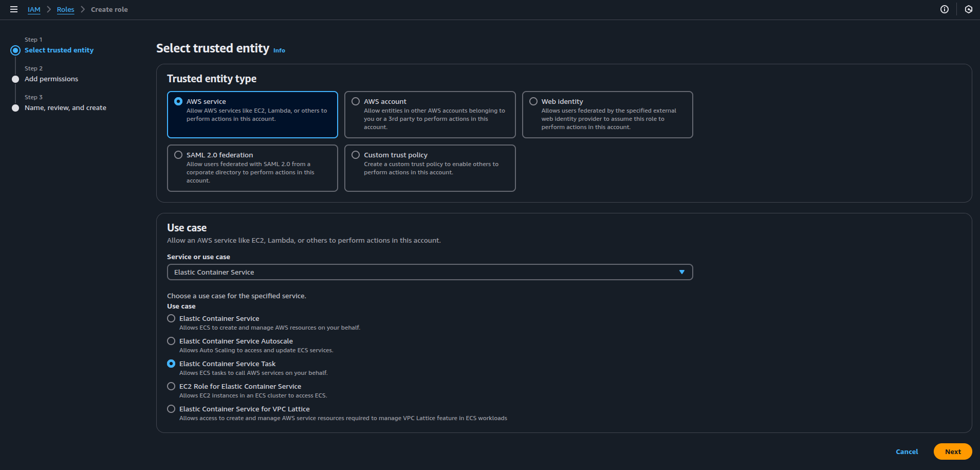980x470 pixels.
Task: Click the hexagon settings icon at top right
Action: click(968, 9)
